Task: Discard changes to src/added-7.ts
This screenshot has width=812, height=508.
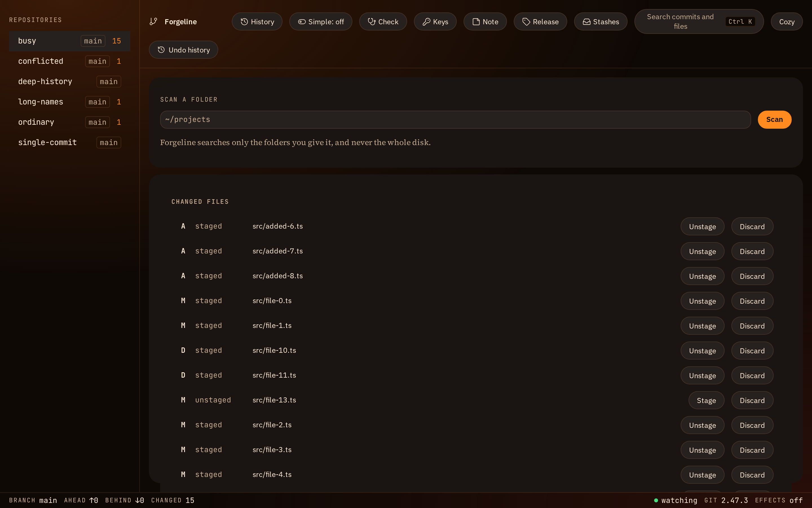Action: [752, 251]
